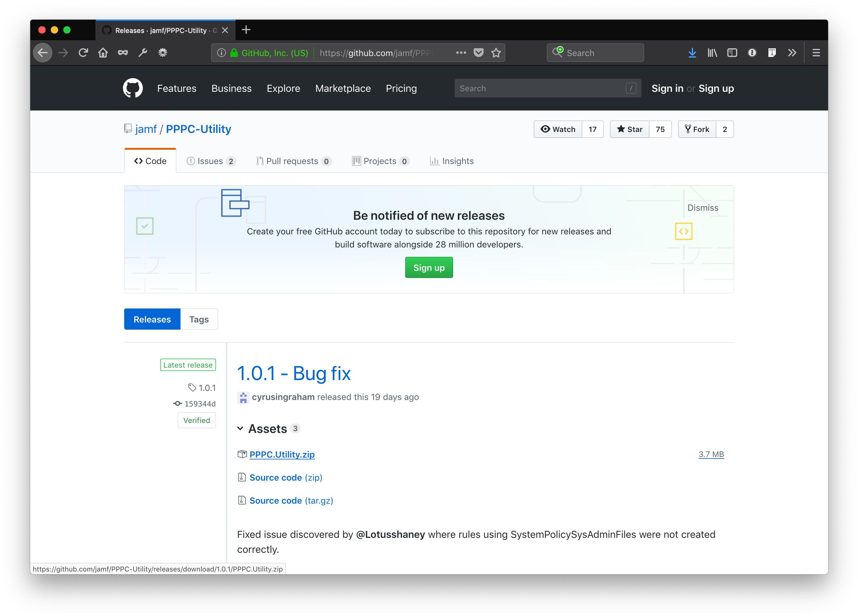Go back with the browser back arrow

point(42,53)
